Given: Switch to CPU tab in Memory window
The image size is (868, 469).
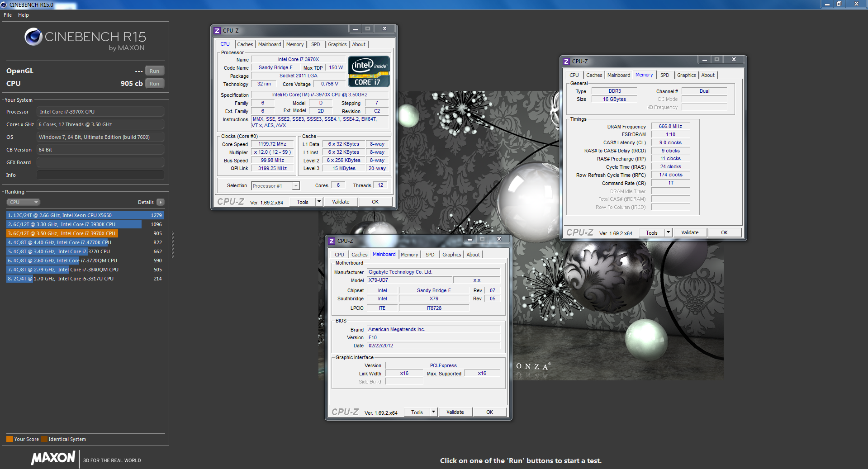Looking at the screenshot, I should (574, 75).
